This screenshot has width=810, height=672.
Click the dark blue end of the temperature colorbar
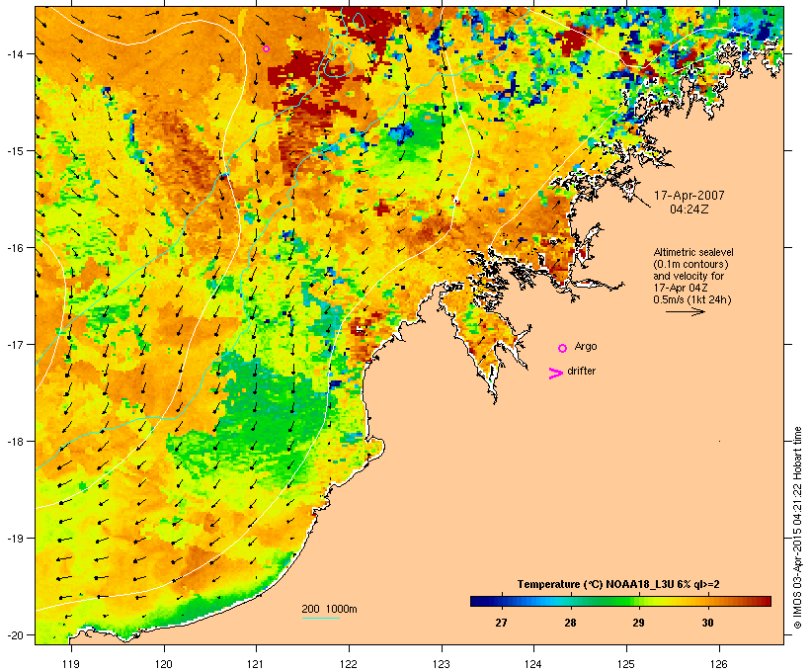coord(478,601)
